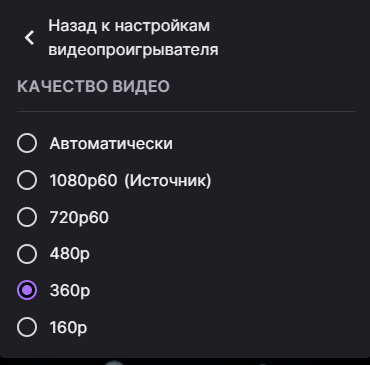Screen dimensions: 370x365
Task: Click the "(Источник)" source word
Action: tap(168, 180)
